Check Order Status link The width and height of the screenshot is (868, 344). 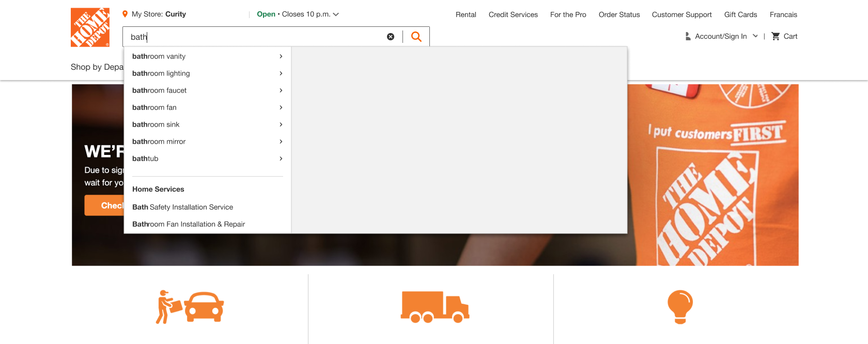coord(619,14)
